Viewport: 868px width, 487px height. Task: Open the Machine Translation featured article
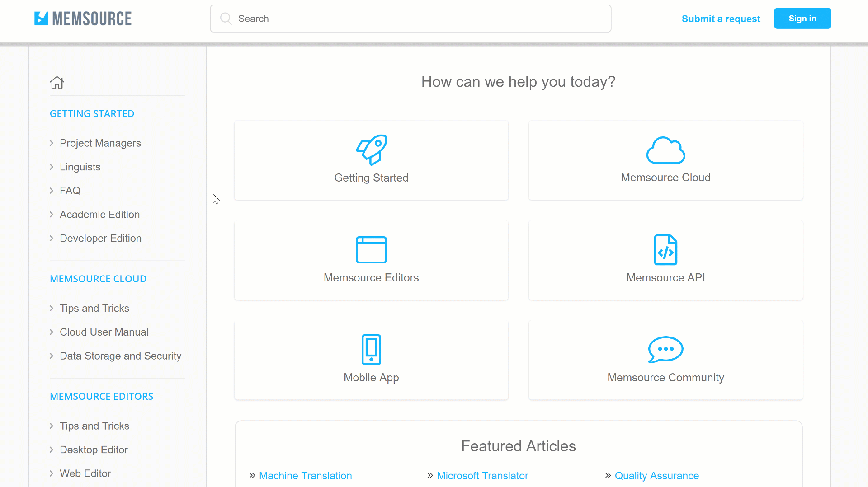[x=306, y=476]
